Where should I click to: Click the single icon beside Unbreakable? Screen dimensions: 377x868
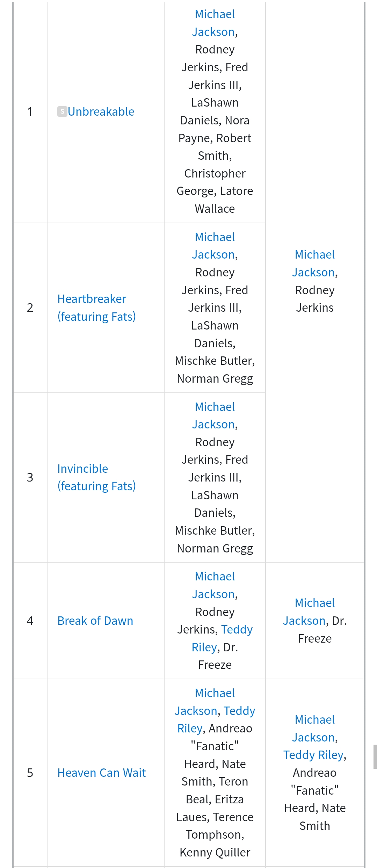[62, 111]
